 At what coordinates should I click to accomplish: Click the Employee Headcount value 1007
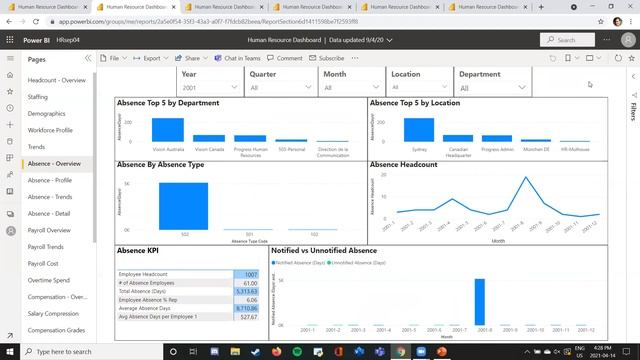(x=246, y=274)
